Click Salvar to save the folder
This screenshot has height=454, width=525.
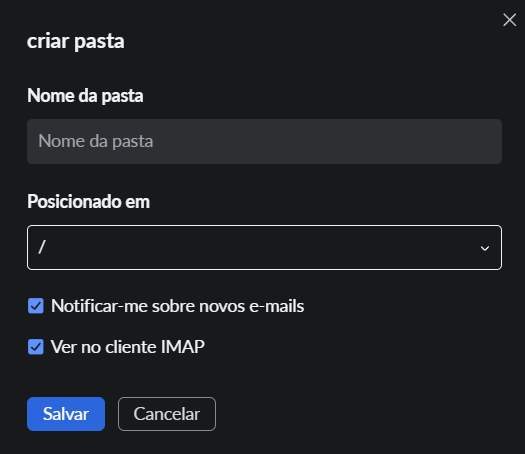pos(66,414)
